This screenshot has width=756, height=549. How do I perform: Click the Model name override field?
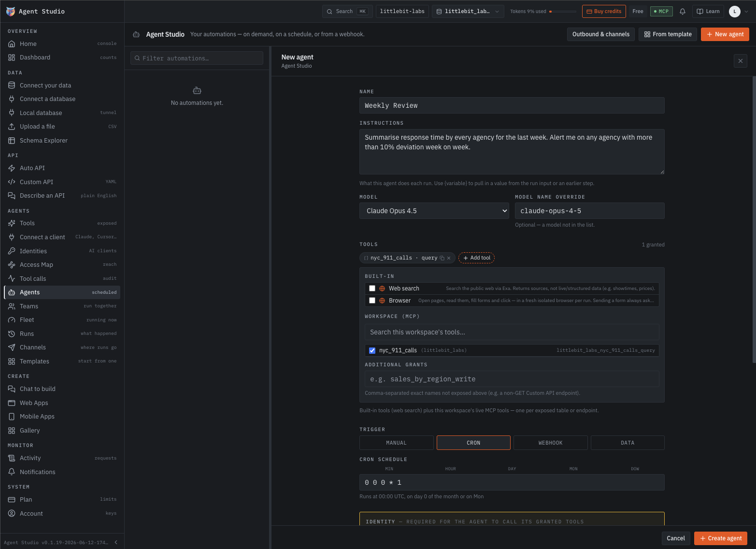(589, 211)
